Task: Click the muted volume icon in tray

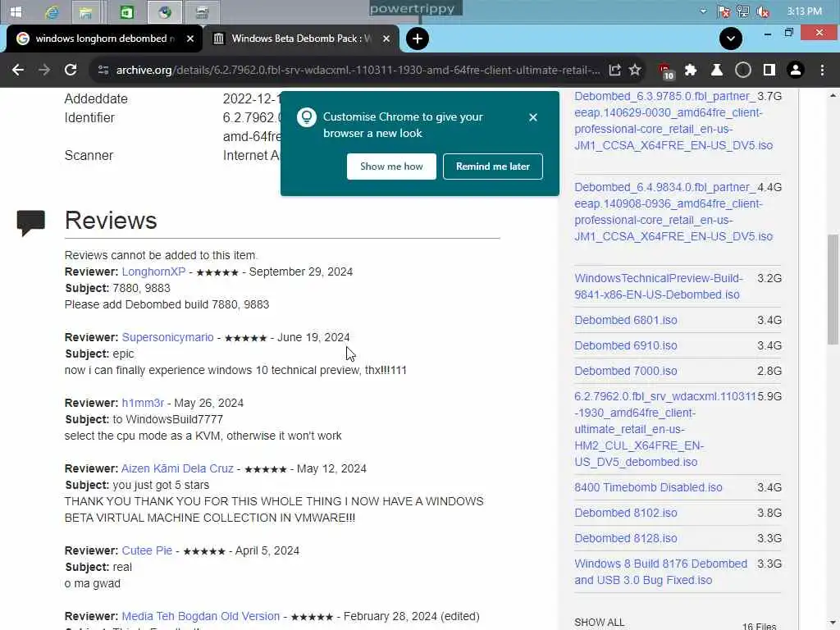Action: 762,11
